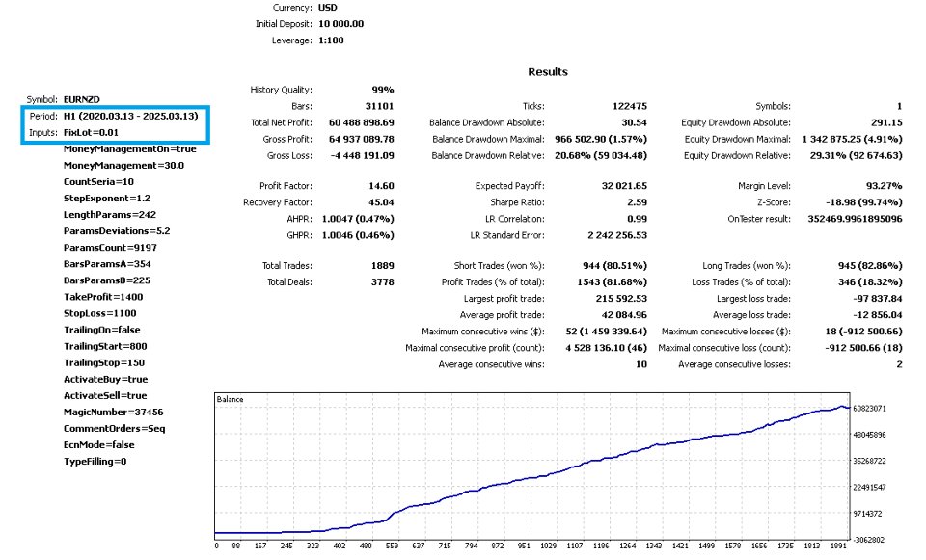The height and width of the screenshot is (560, 926).
Task: Click the balance curve's end peak
Action: tap(842, 406)
